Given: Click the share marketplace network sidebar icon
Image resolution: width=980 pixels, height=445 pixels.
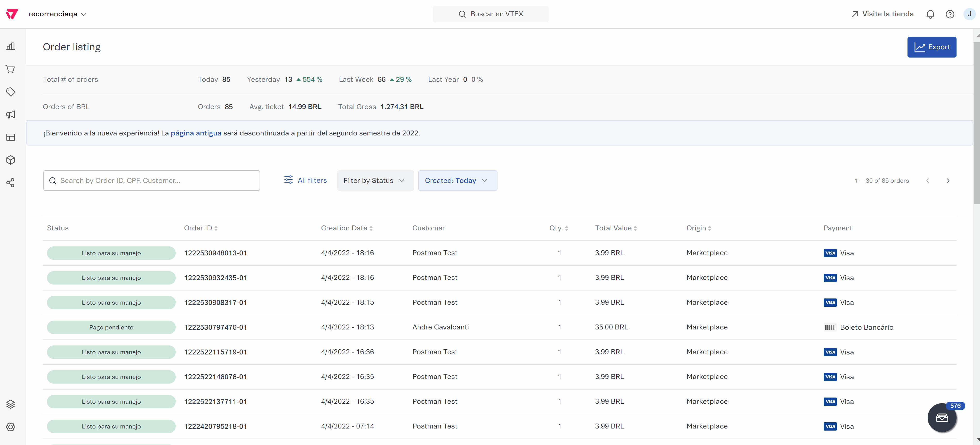Looking at the screenshot, I should (x=11, y=183).
